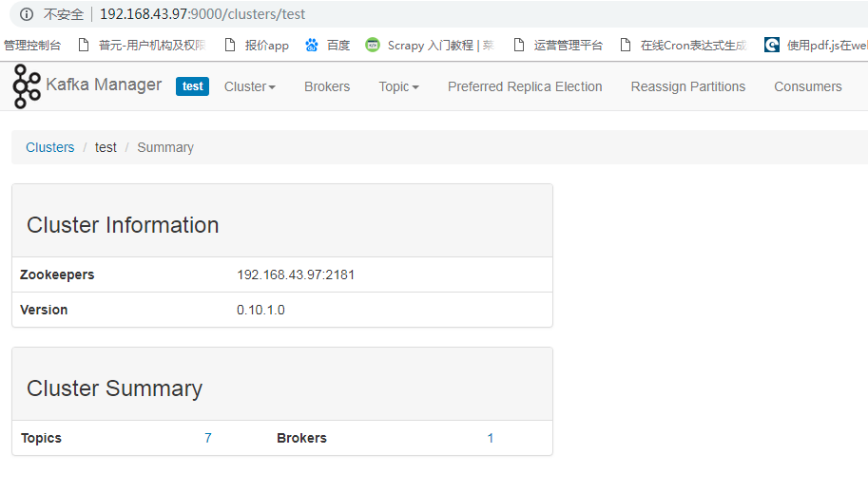This screenshot has height=492, width=868.
Task: Open the Topics count link 7
Action: tap(207, 438)
